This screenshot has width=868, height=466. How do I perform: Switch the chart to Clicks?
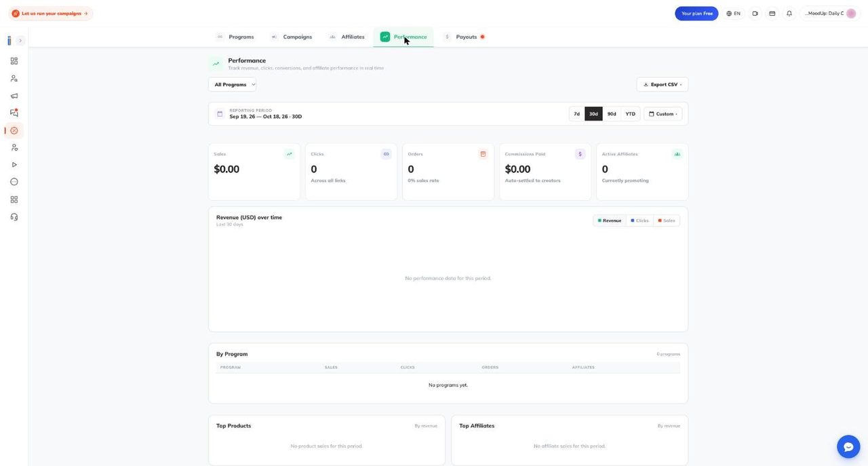[639, 220]
